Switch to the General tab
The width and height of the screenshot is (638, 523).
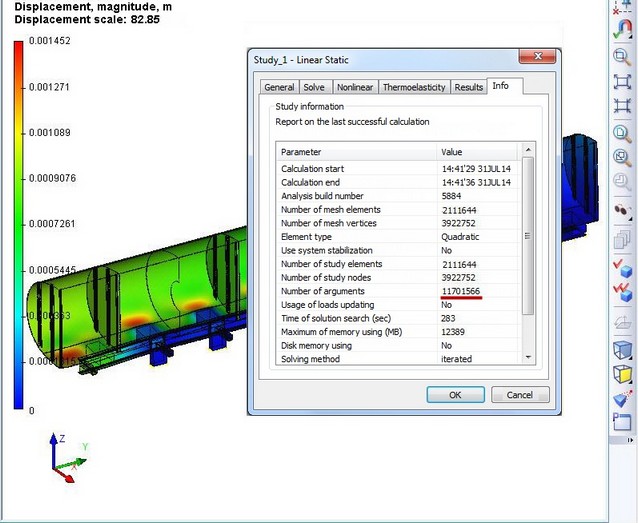[x=279, y=87]
